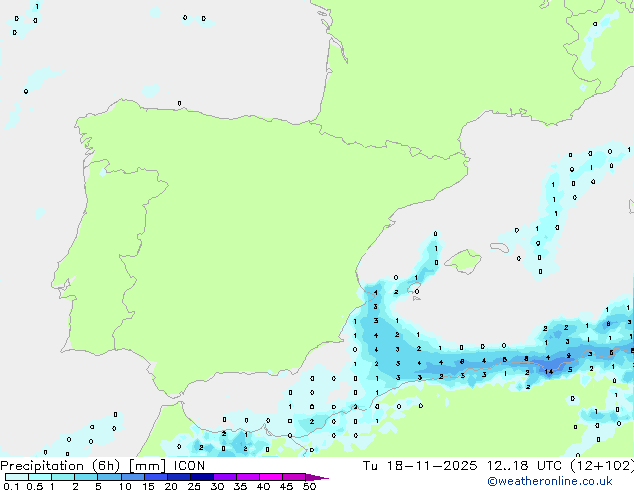Click the "(12+102)" forecast offset text

(602, 466)
